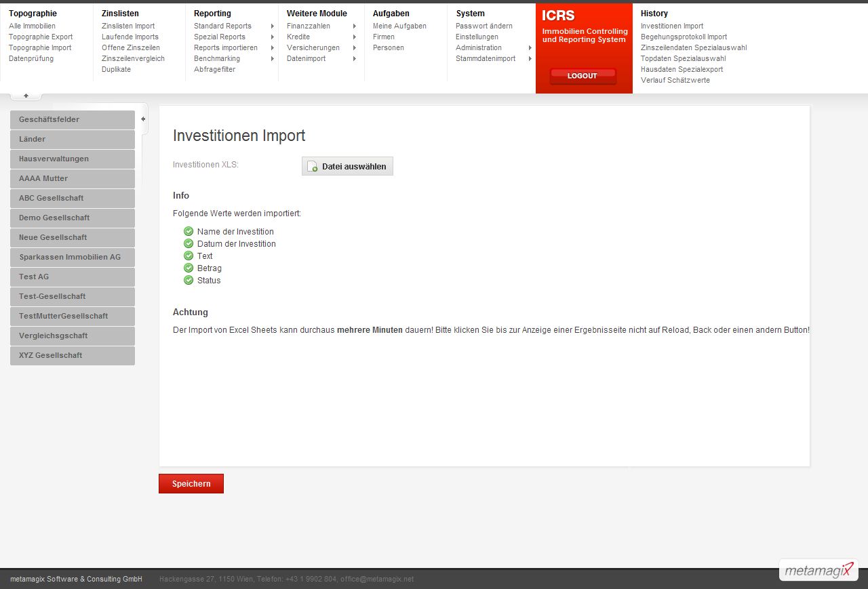Expand the Reports importieren submenu arrow
This screenshot has height=589, width=868.
tap(273, 48)
